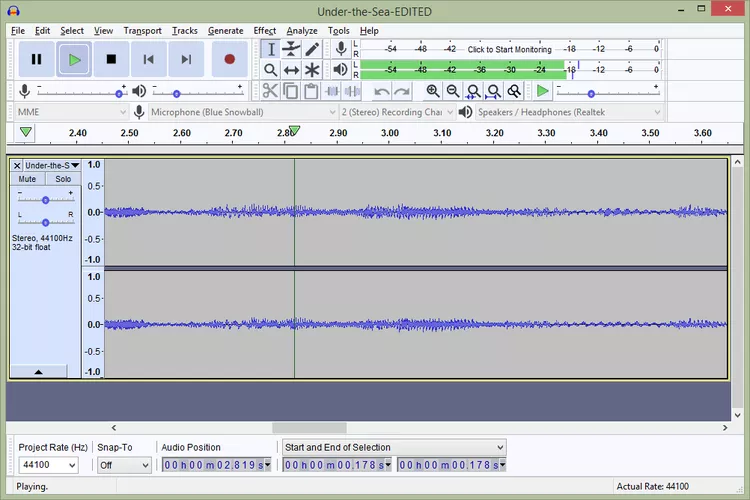This screenshot has height=500, width=750.
Task: Skip to start of the track
Action: tap(148, 59)
